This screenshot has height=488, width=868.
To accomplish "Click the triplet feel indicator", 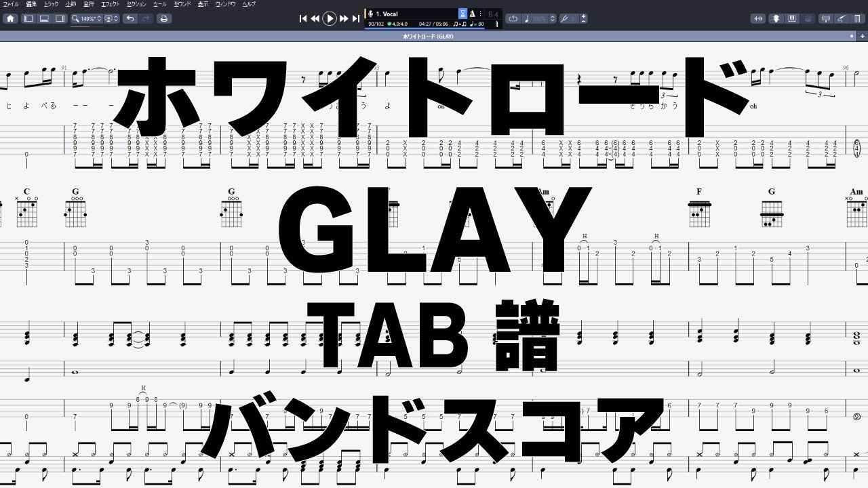I will coord(460,24).
